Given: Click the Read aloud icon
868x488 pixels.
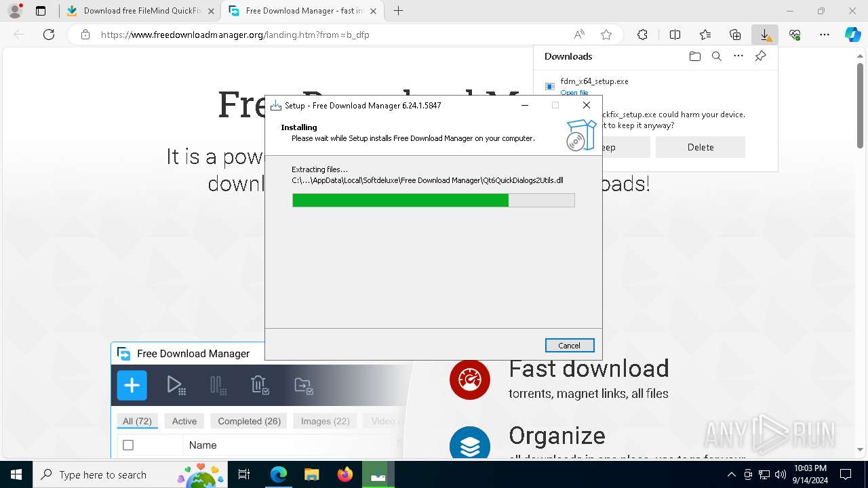Looking at the screenshot, I should [579, 35].
